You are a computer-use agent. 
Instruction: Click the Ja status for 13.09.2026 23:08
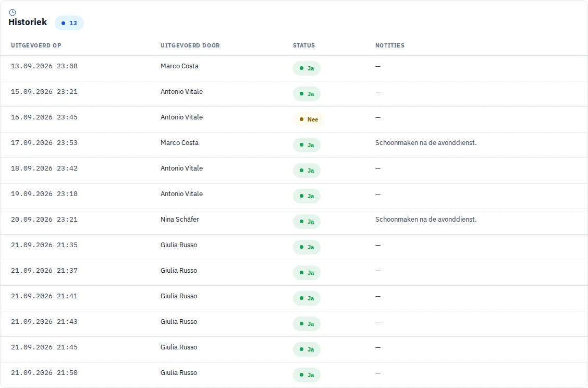click(307, 68)
